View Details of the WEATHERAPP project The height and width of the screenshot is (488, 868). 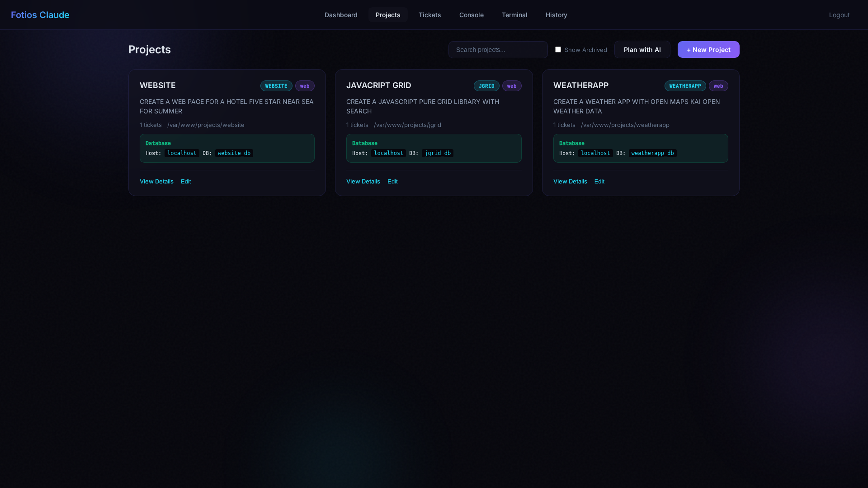[x=570, y=181]
